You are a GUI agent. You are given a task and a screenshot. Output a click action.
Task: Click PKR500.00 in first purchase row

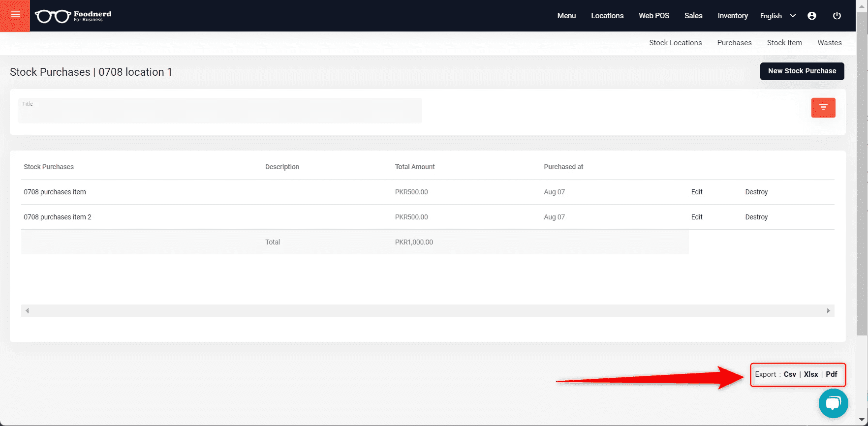411,192
